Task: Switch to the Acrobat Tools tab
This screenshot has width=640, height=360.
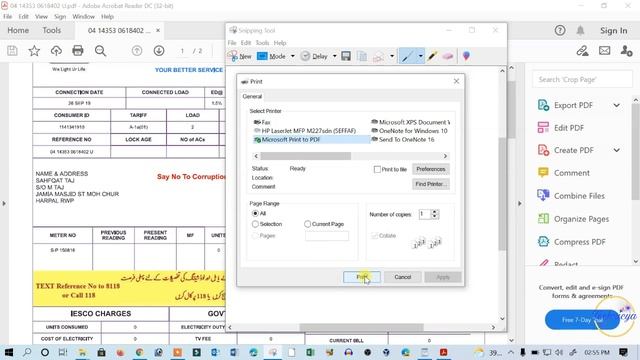Action: point(51,30)
